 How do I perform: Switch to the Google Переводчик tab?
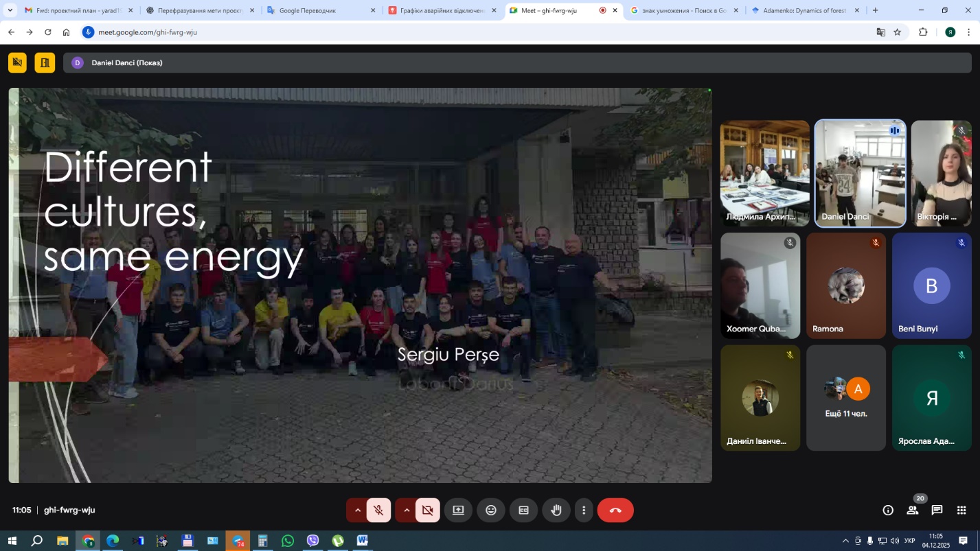click(316, 10)
